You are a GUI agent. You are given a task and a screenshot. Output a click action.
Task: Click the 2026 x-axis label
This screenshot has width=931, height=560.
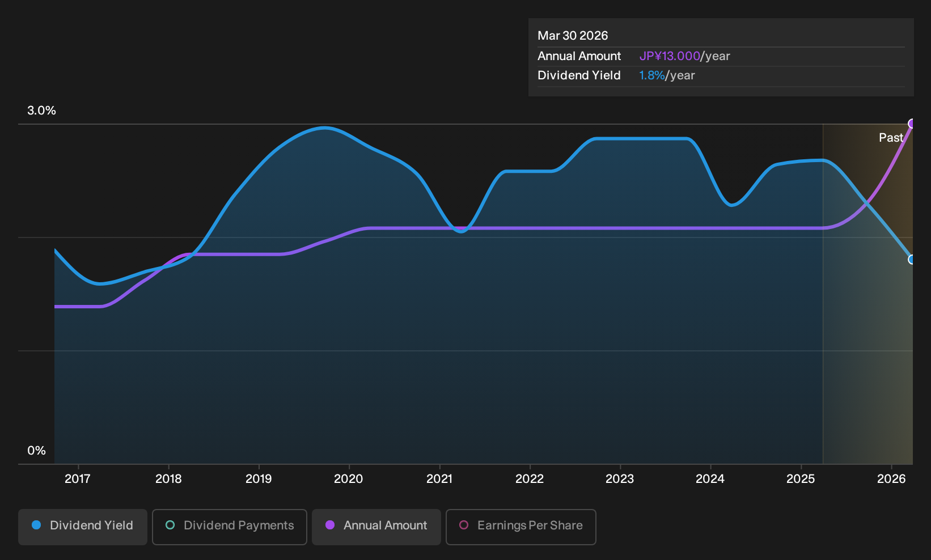(x=891, y=479)
